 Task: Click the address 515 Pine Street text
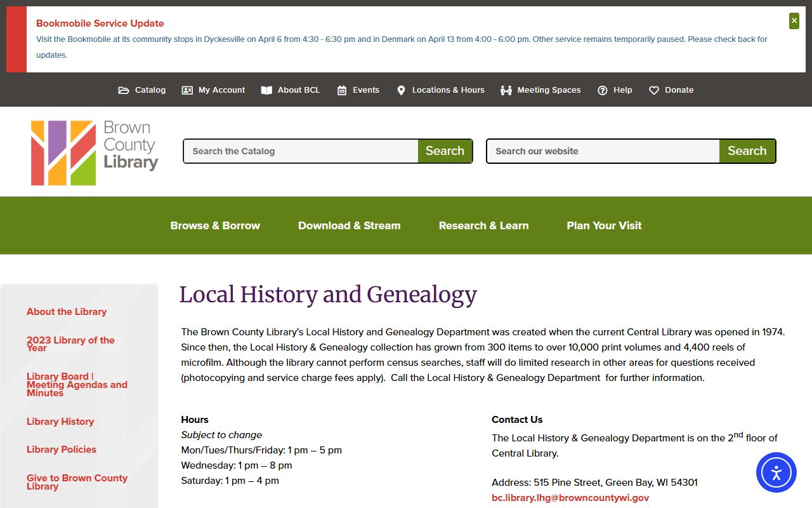point(594,483)
